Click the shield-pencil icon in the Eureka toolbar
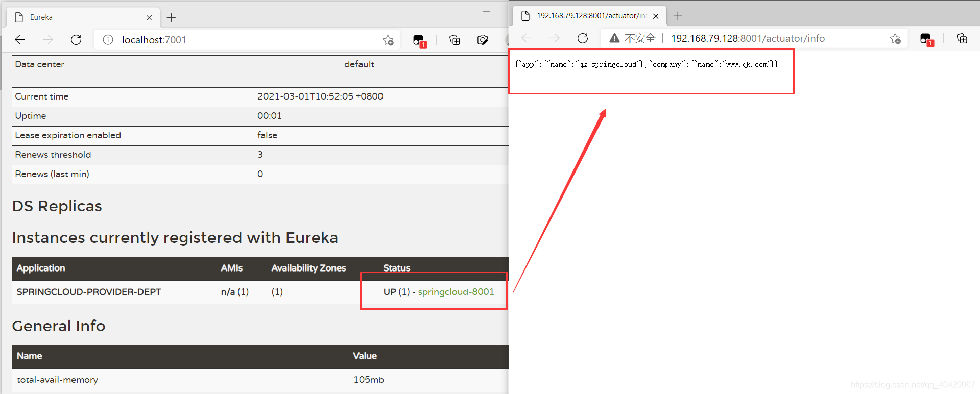The width and height of the screenshot is (980, 394). tap(483, 40)
